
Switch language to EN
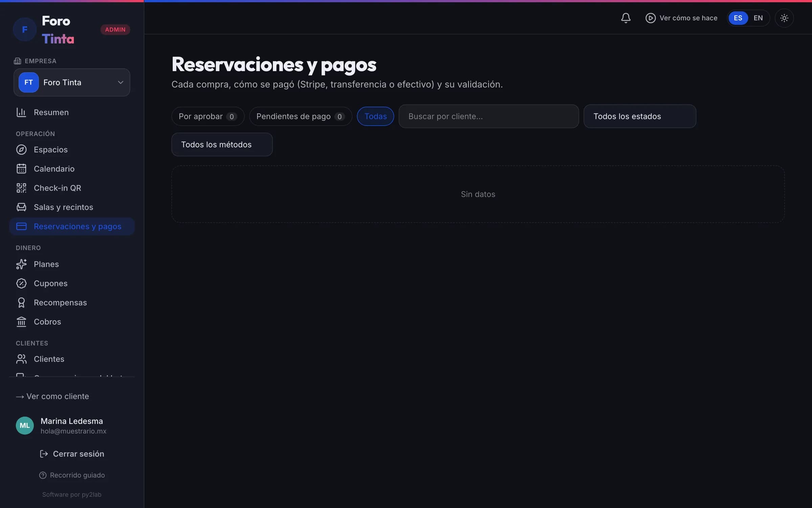tap(758, 18)
